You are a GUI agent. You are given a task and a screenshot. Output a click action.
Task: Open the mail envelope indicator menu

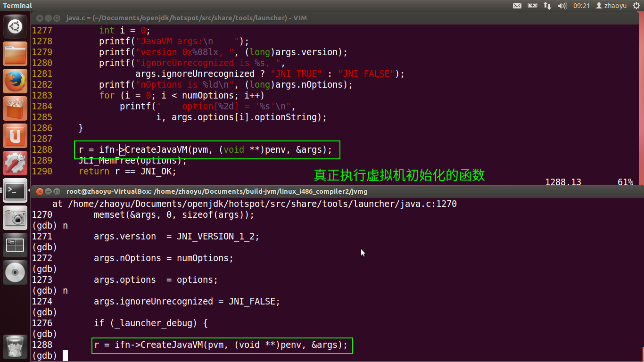pos(517,6)
